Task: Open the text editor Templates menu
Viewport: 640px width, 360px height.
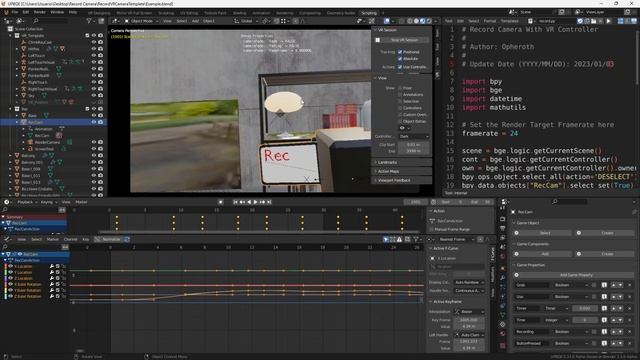Action: (509, 21)
